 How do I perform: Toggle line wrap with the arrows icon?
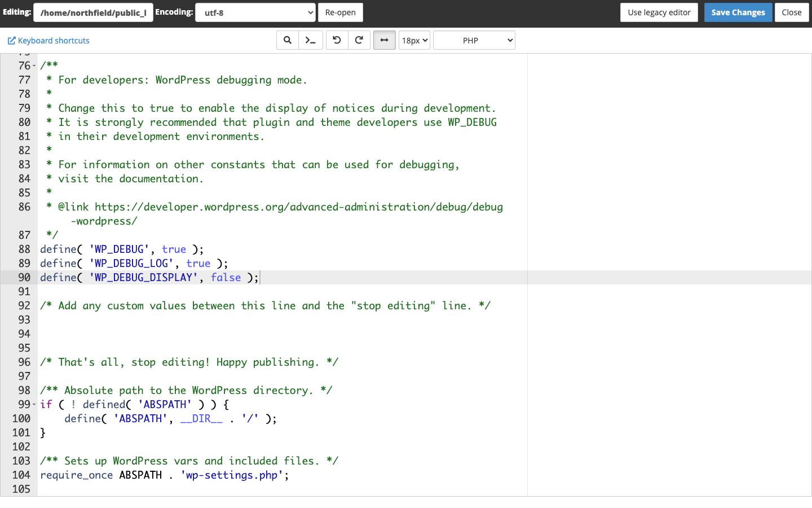click(x=385, y=40)
